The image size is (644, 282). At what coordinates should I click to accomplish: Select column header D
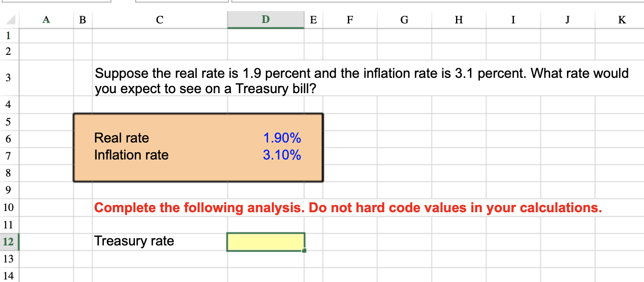pyautogui.click(x=265, y=20)
